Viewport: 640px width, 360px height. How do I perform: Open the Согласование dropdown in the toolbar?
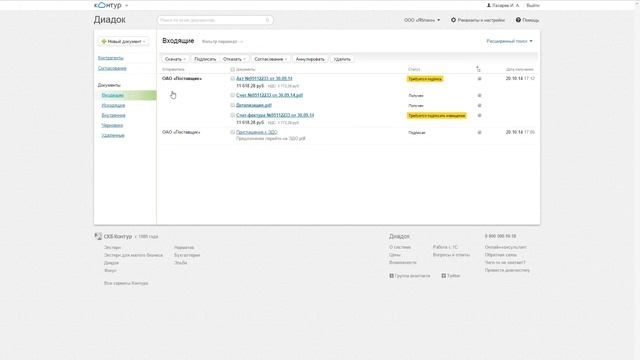point(271,59)
